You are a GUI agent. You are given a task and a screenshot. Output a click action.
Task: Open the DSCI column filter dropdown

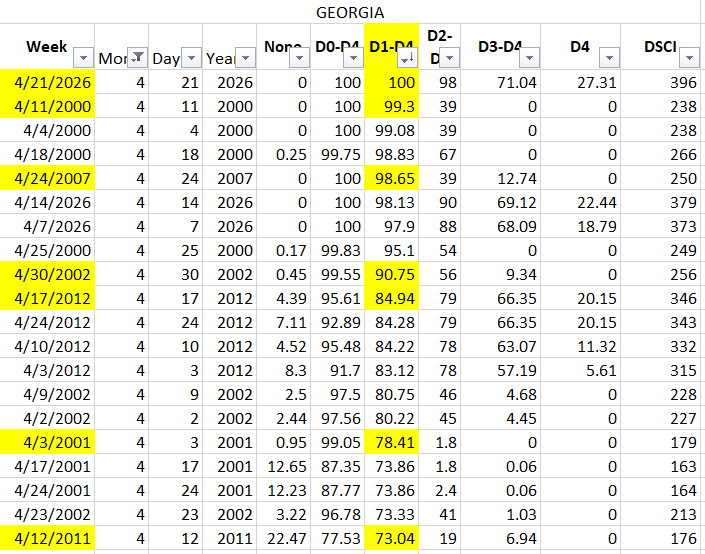[x=689, y=58]
